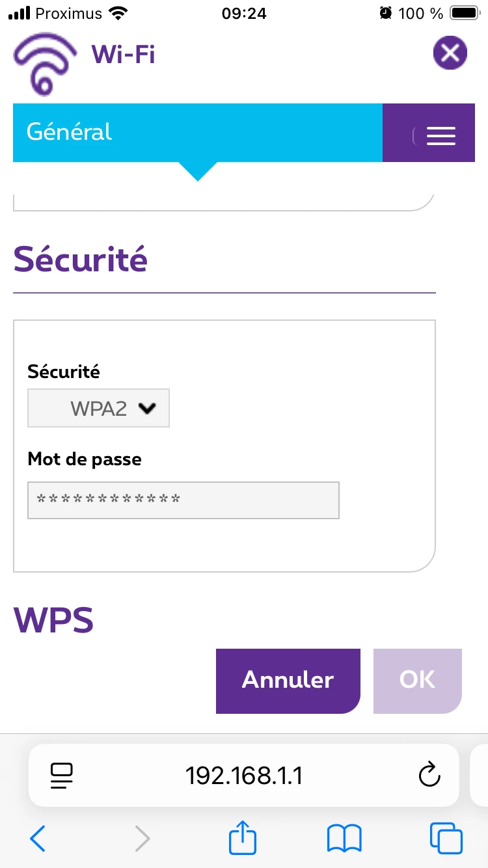Go back to previous page
This screenshot has height=868, width=488.
(x=38, y=839)
